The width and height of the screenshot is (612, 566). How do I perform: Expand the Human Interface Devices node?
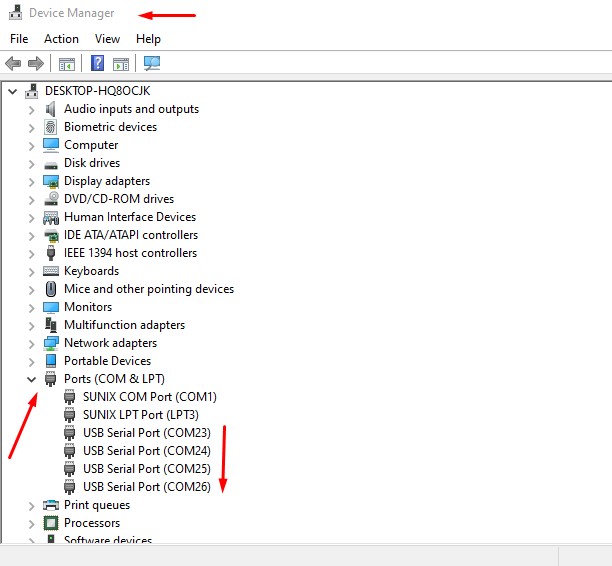tap(32, 218)
